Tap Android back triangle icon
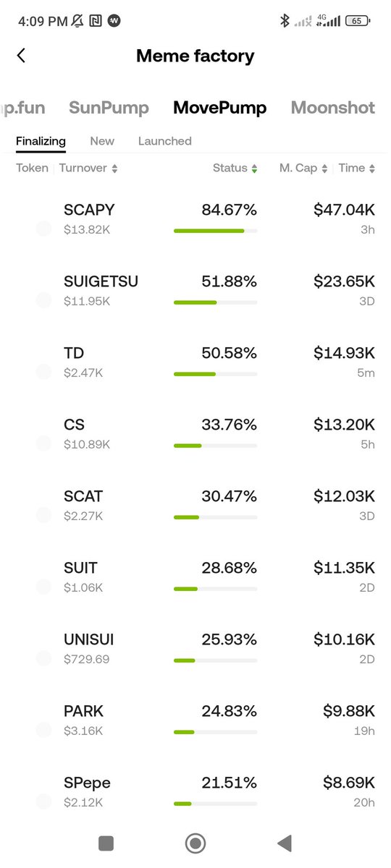 pyautogui.click(x=285, y=843)
